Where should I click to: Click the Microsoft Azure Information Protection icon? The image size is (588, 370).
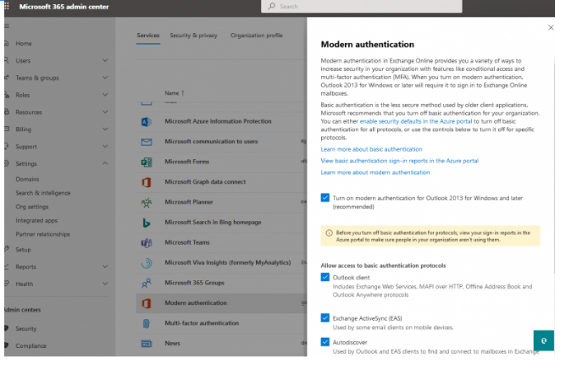tap(147, 121)
